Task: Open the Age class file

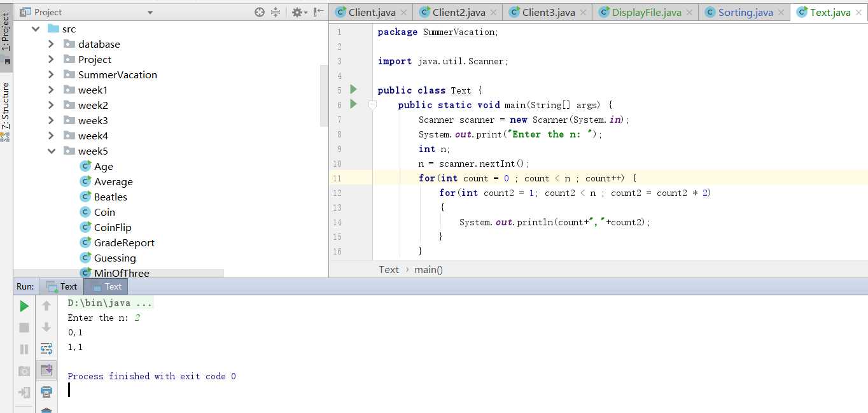Action: pos(103,166)
